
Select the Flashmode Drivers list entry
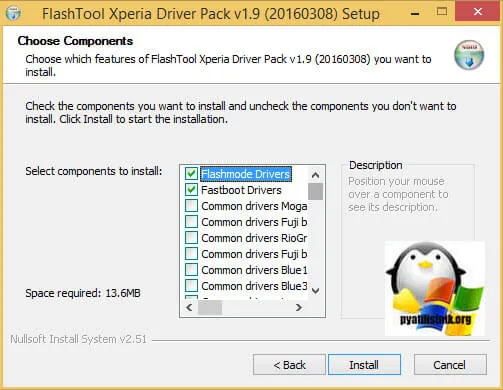(x=246, y=174)
